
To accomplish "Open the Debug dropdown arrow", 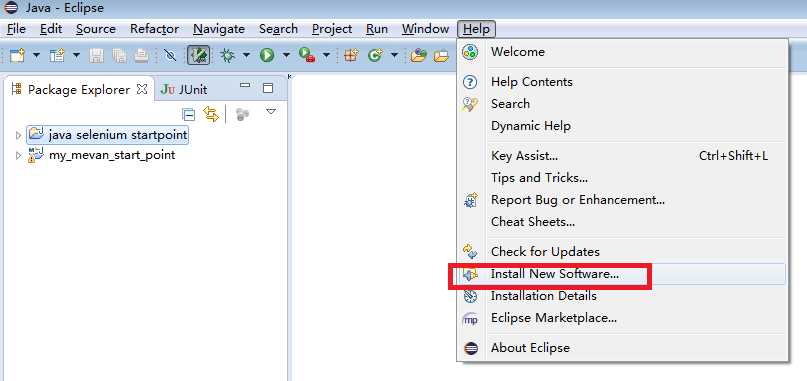I will click(247, 55).
